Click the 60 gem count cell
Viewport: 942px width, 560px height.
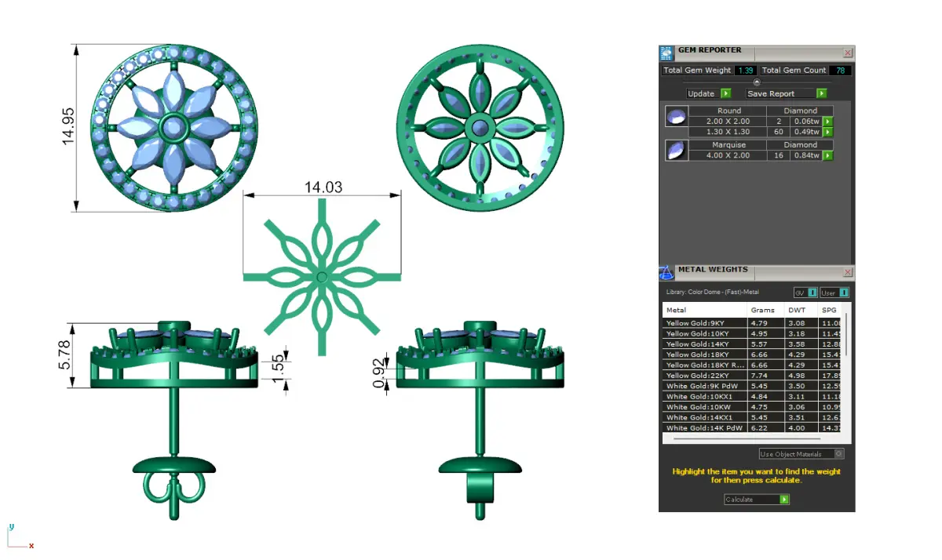pos(778,132)
